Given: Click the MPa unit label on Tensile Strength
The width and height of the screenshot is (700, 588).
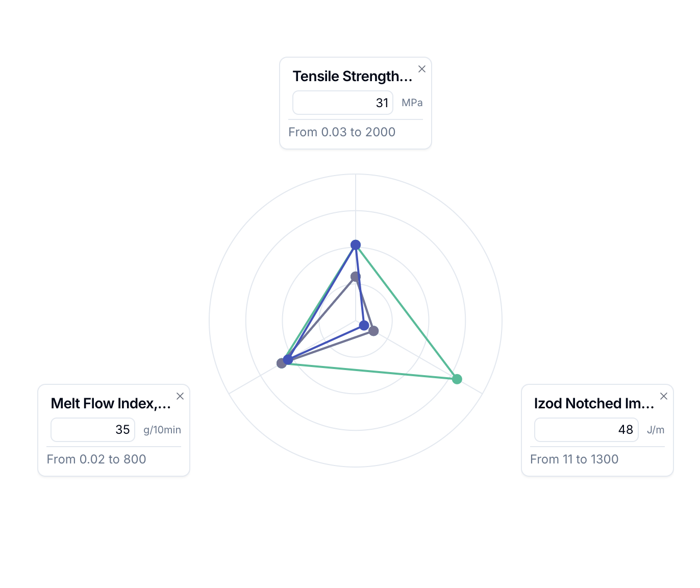Looking at the screenshot, I should pyautogui.click(x=412, y=103).
